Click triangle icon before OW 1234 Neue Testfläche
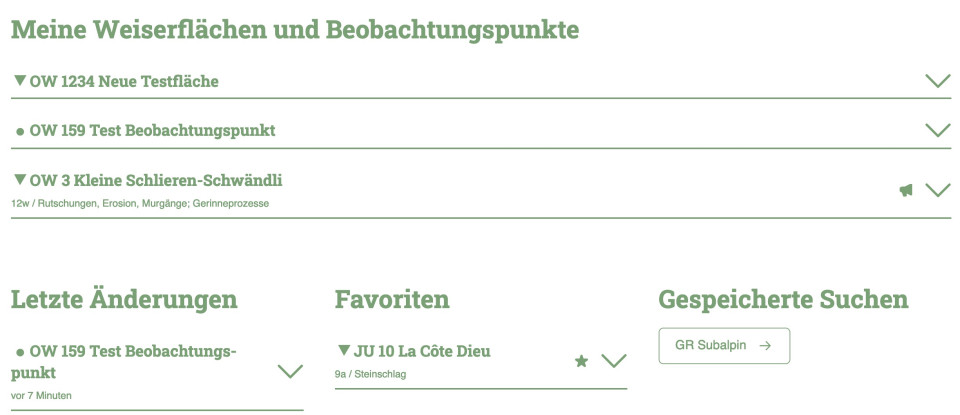Screen dimensions: 960x415 tap(20, 80)
